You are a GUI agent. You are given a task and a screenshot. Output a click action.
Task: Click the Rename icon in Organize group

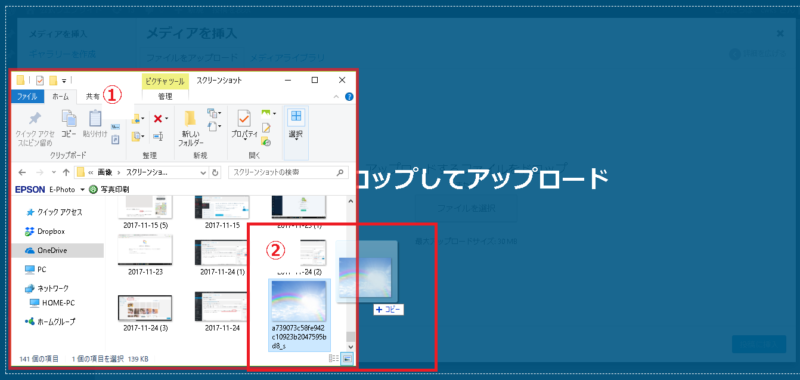pyautogui.click(x=158, y=136)
